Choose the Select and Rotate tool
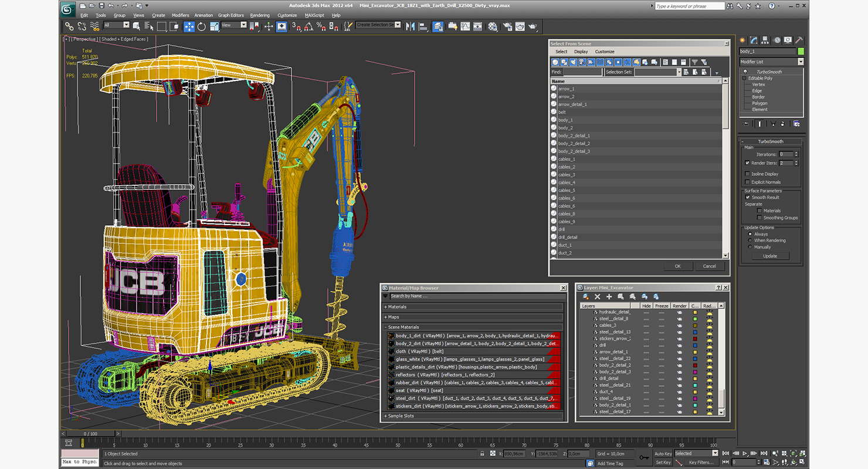The width and height of the screenshot is (868, 469). (202, 26)
